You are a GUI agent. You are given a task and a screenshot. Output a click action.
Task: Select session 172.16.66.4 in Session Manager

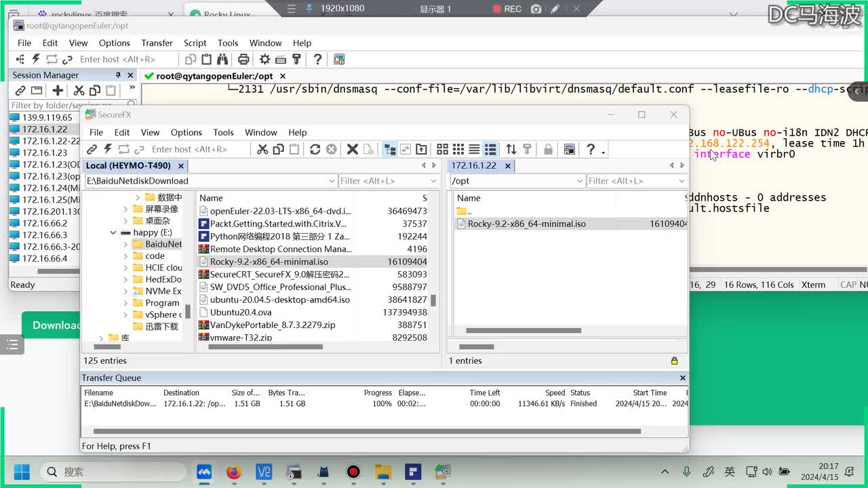point(45,258)
